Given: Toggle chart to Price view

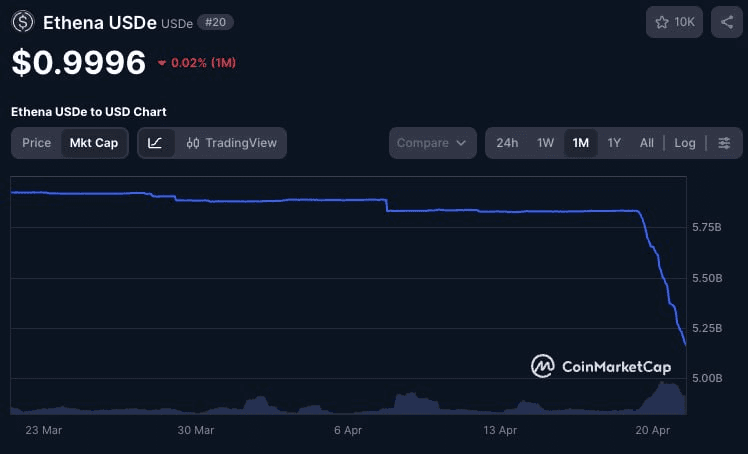Looking at the screenshot, I should 36,143.
